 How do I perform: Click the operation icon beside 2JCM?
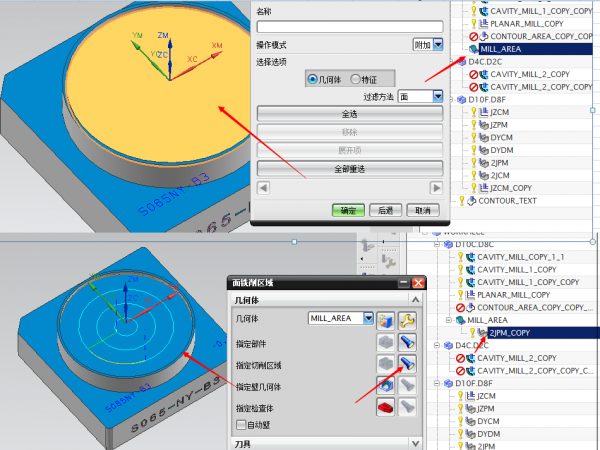coord(484,175)
